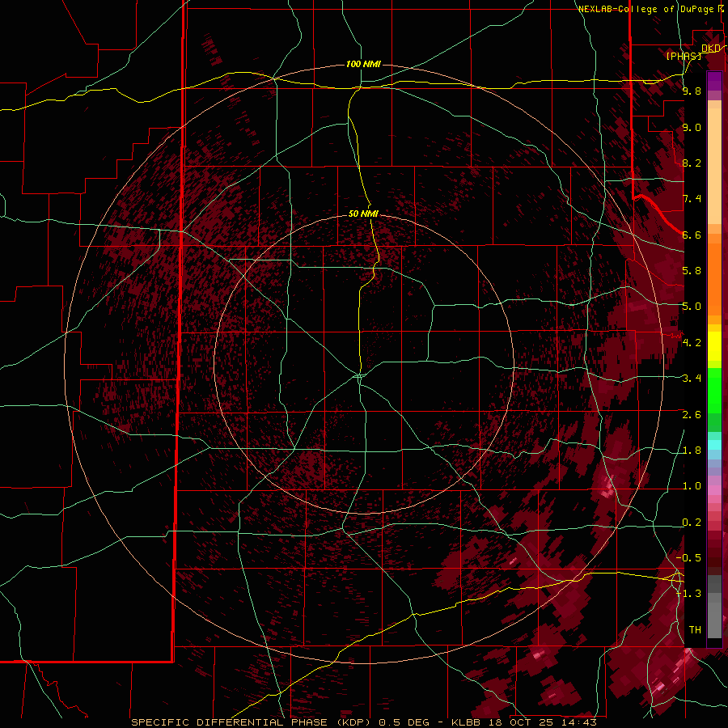Click the [PHAS] label near the color scale
Image resolution: width=728 pixels, height=728 pixels.
(x=684, y=56)
